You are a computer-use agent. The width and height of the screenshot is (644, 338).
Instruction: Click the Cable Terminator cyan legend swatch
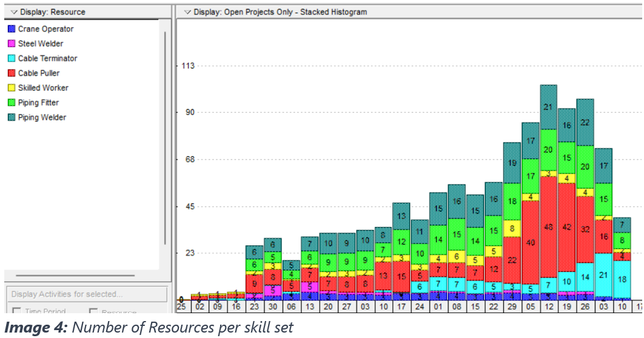click(11, 59)
